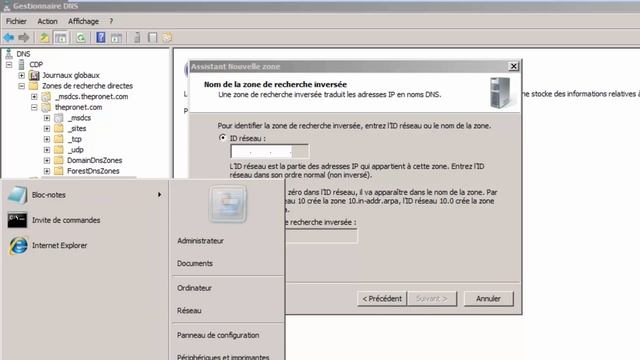Select the CDP server icon in tree

21,64
